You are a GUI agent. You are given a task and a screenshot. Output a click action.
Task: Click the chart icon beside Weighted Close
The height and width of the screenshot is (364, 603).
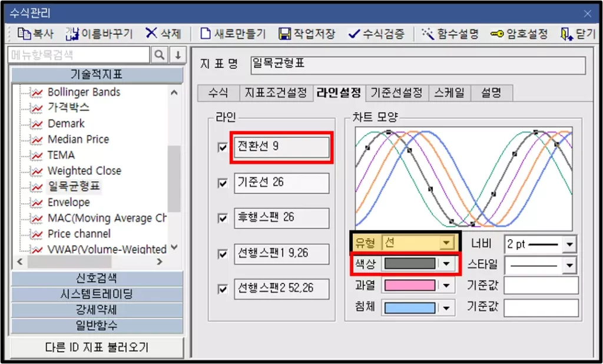[37, 171]
